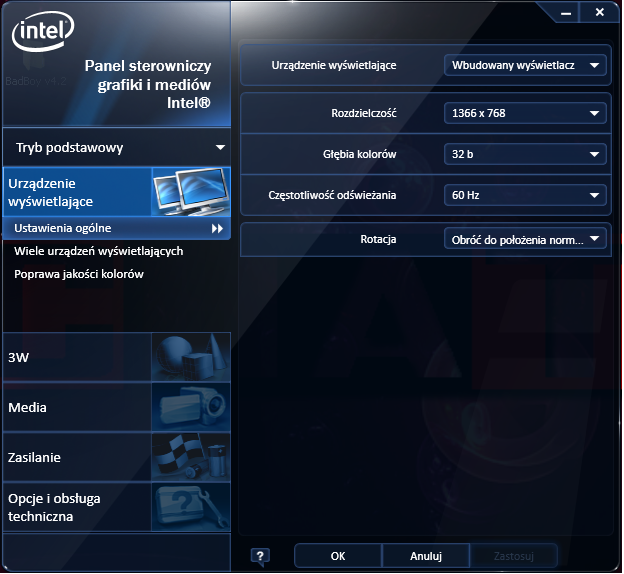Open Wiele urządzeń wyświetlających section

coord(99,251)
